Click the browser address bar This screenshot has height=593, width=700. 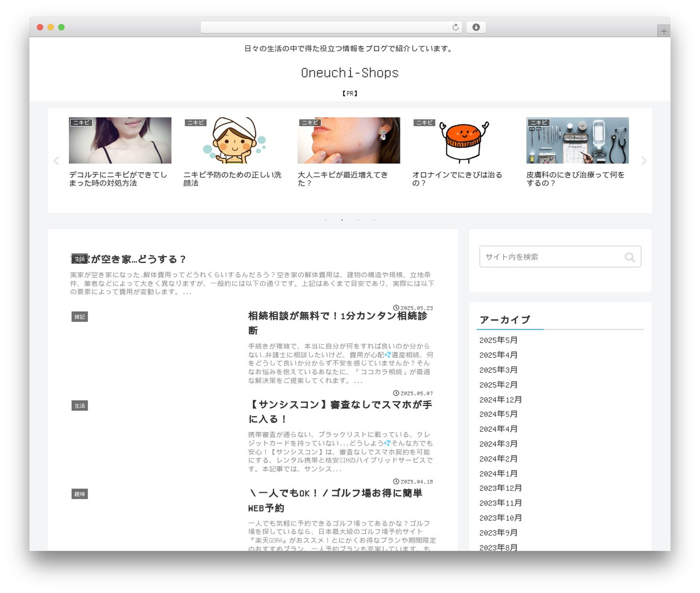point(331,27)
